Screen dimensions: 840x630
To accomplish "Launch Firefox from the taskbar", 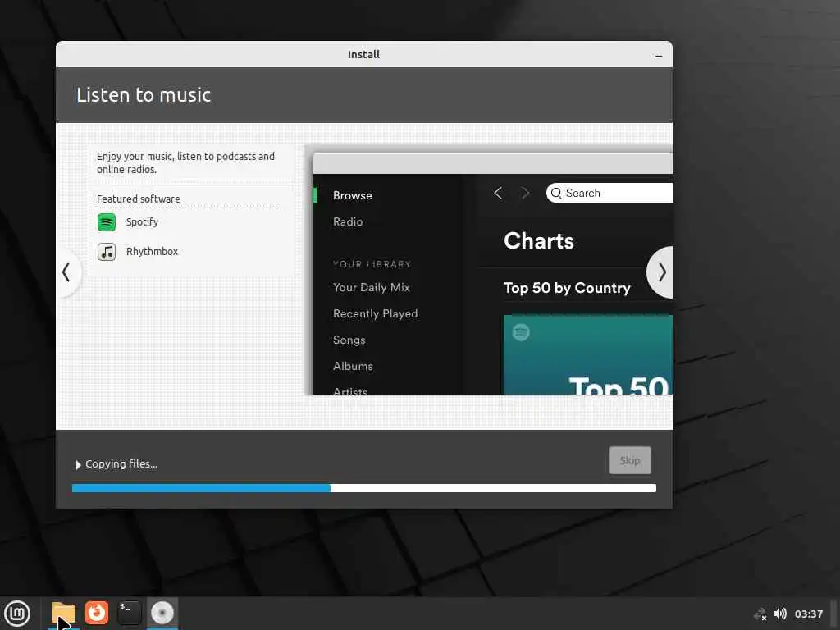I will pyautogui.click(x=97, y=613).
